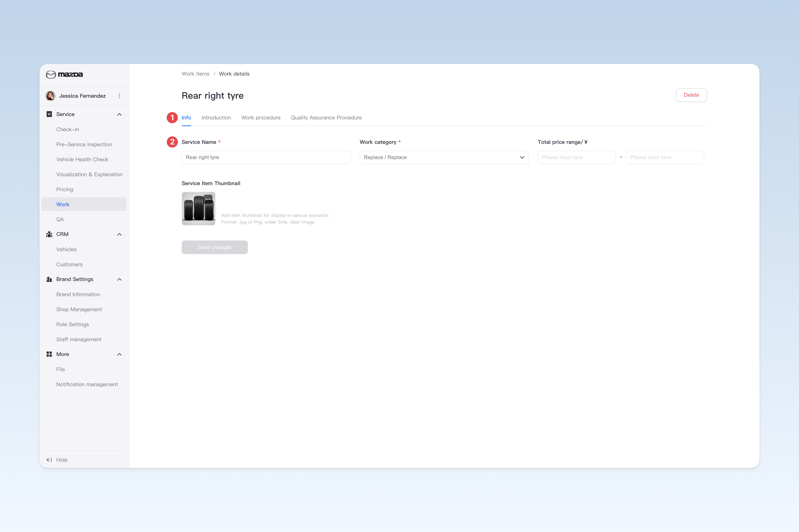Open the Work category dropdown
Viewport: 799px width, 532px height.
coord(444,157)
